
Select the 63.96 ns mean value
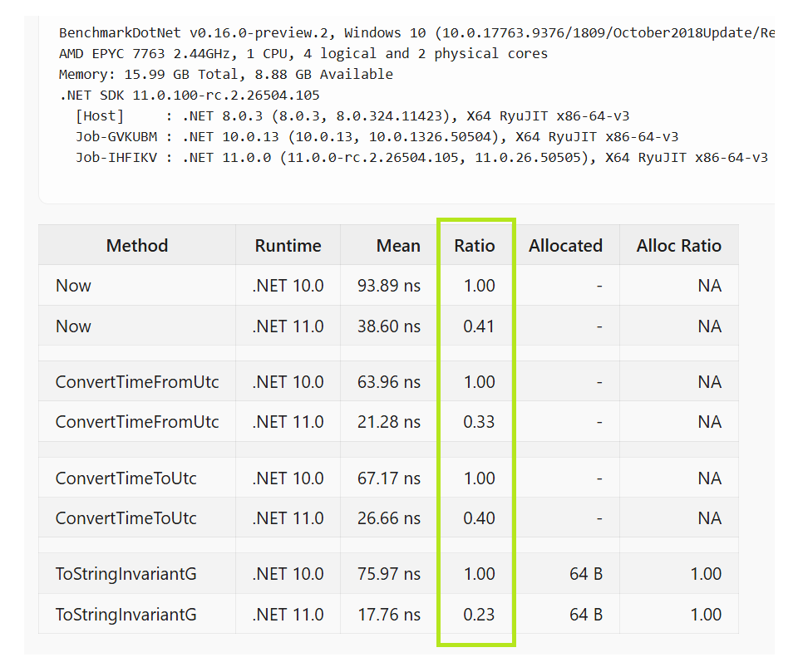click(x=389, y=382)
